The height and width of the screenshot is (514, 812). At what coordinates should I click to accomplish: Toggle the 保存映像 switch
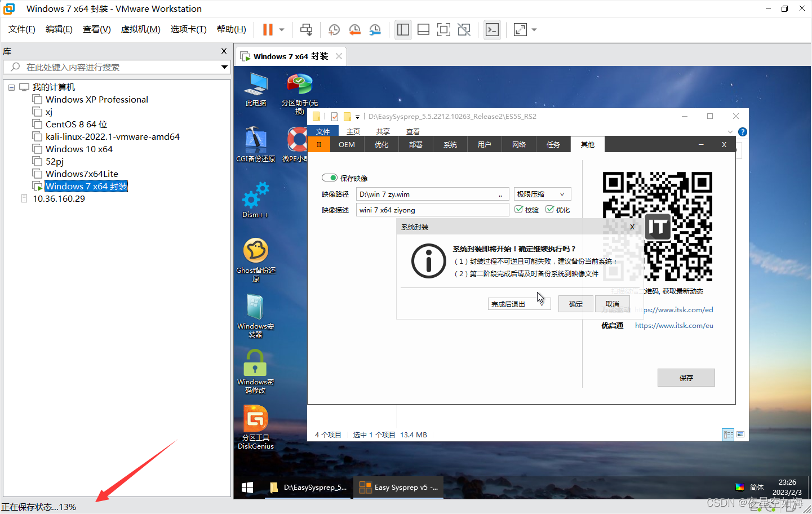point(330,178)
